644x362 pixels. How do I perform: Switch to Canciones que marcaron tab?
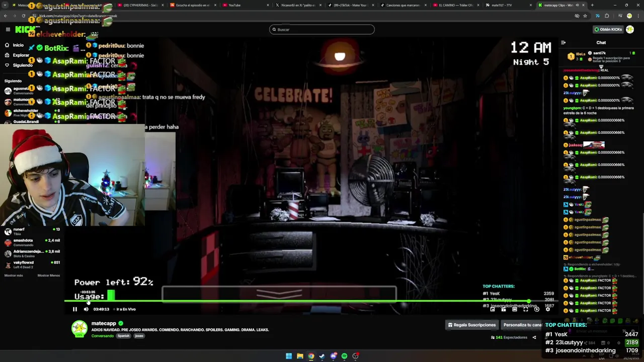(x=403, y=5)
